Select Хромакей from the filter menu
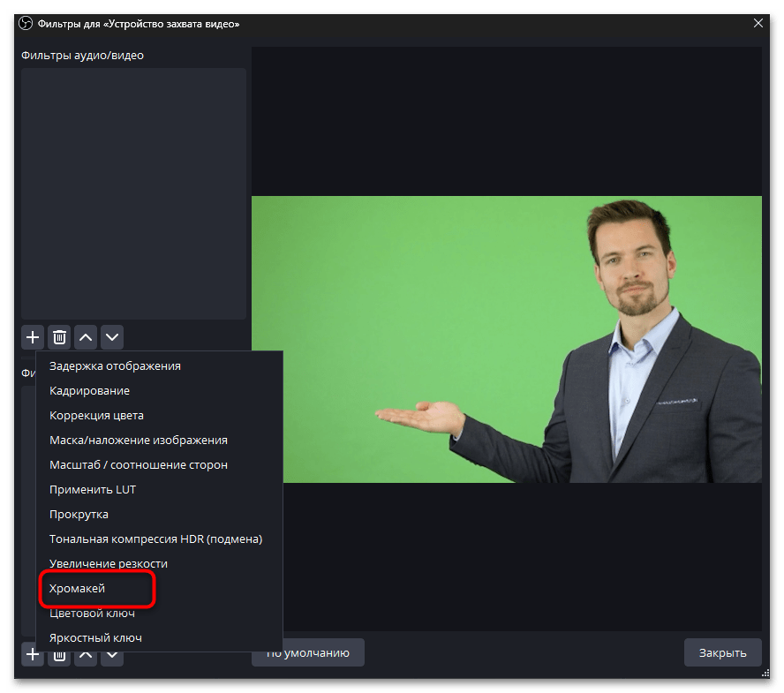Image resolution: width=784 pixels, height=693 pixels. (78, 588)
